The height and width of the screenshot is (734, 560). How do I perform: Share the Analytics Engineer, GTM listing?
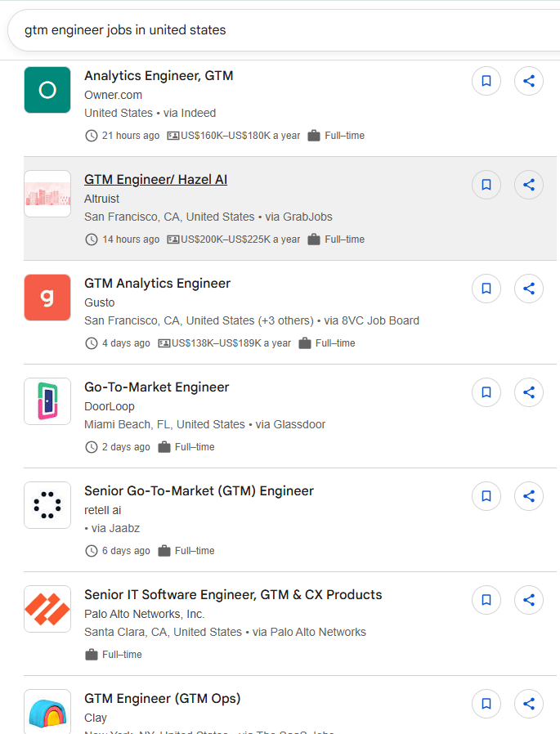(x=529, y=81)
